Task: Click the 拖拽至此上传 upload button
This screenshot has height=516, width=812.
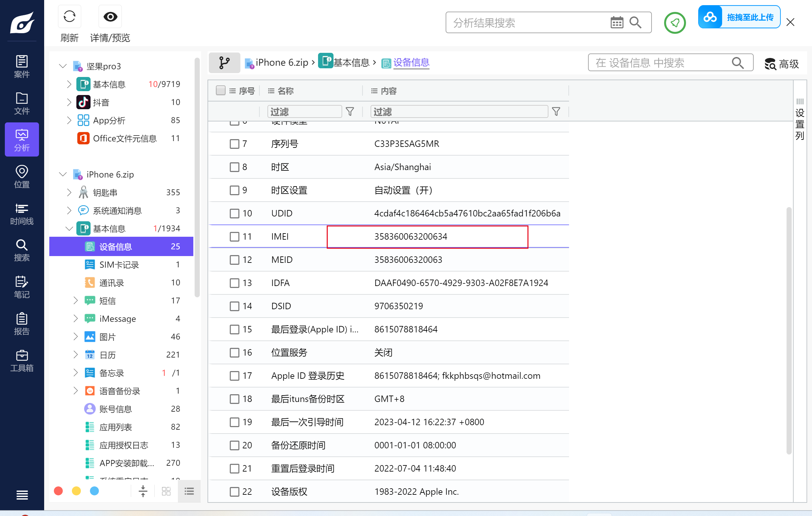Action: click(x=739, y=17)
